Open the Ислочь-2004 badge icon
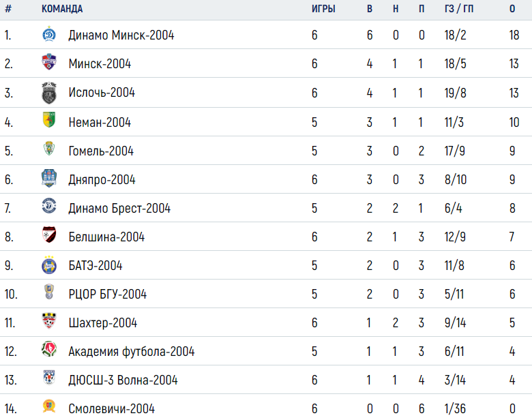 tap(49, 93)
